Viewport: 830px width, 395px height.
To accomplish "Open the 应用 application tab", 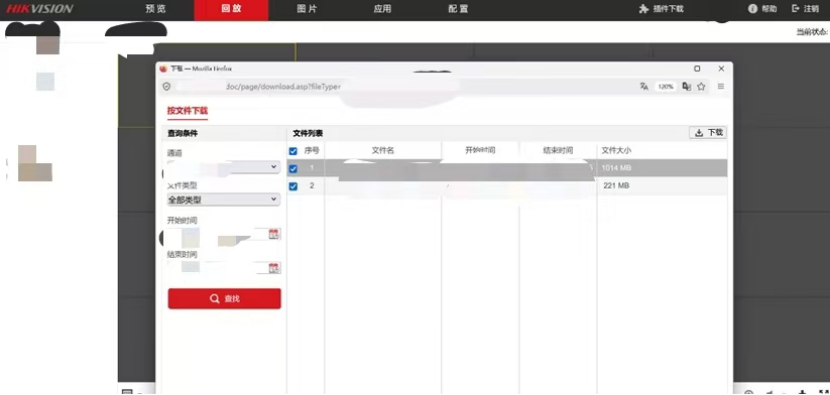I will [382, 9].
